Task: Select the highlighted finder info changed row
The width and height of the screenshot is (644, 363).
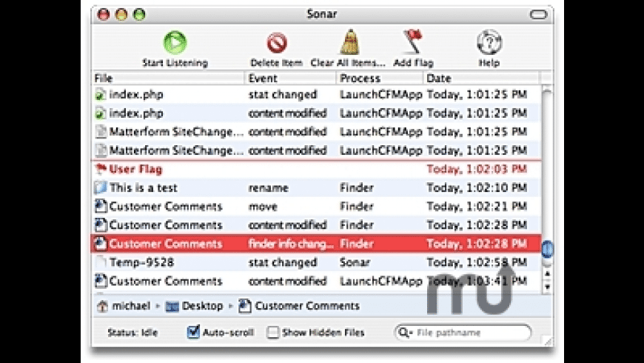Action: point(316,244)
